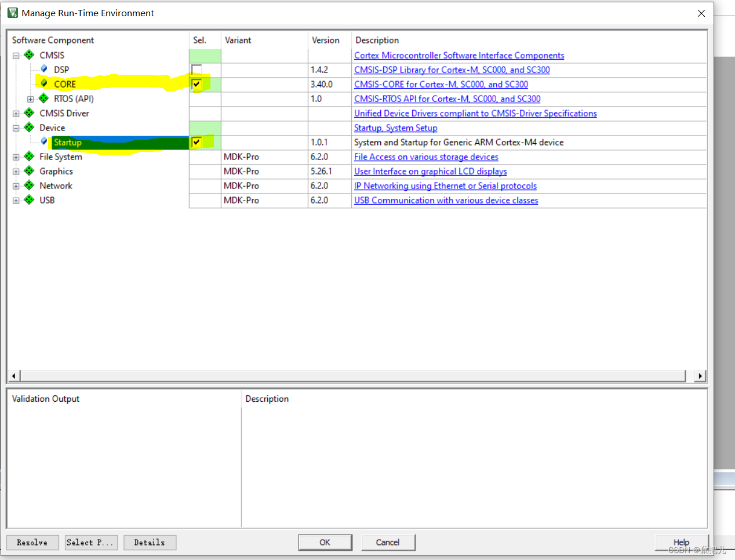Click the CORE version 3.40.0 cell
This screenshot has width=735, height=560.
(x=330, y=84)
